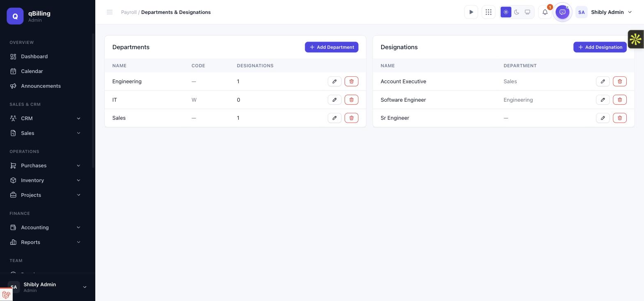Delete the IT department
This screenshot has height=301, width=644.
(351, 100)
